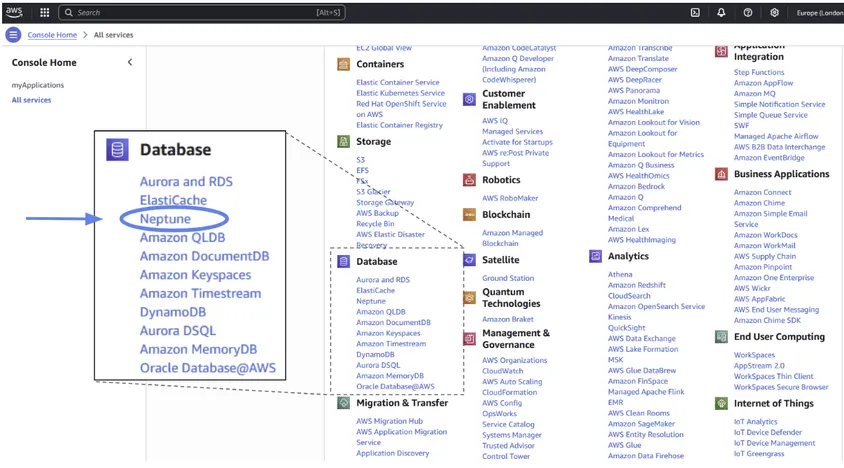Viewport: 844px width, 468px height.
Task: Open the EFS link under Storage
Action: (362, 170)
